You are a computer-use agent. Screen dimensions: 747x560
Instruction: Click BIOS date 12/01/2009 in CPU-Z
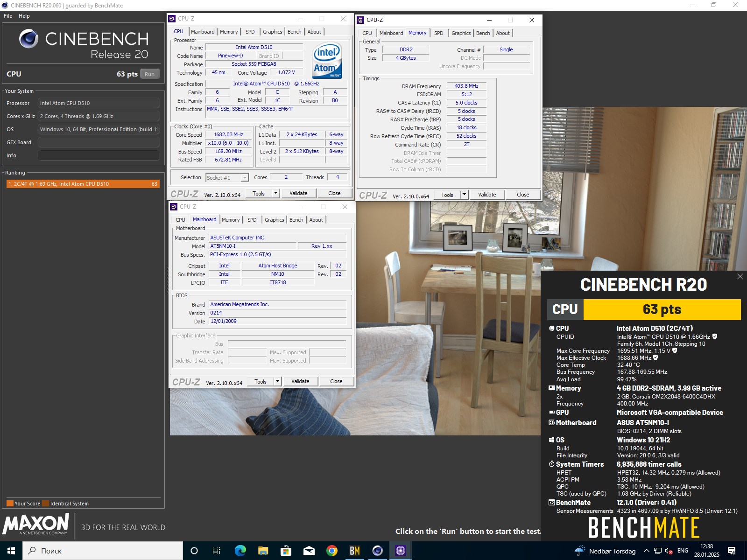pyautogui.click(x=278, y=321)
